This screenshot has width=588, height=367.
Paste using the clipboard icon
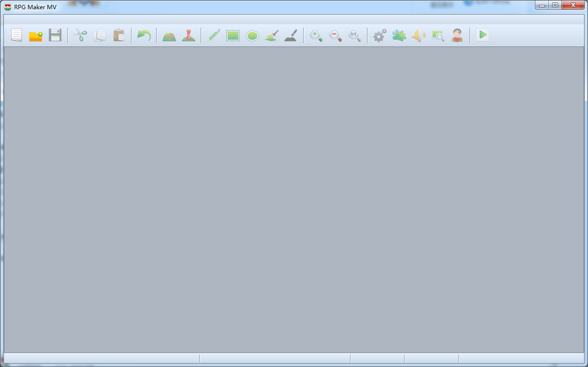(119, 35)
